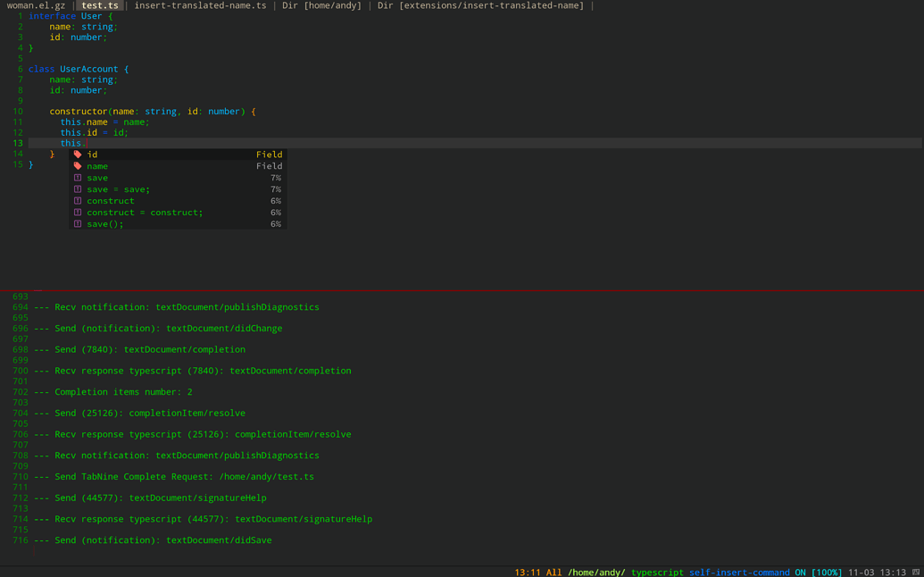Click line number 13 in the code buffer

click(19, 143)
